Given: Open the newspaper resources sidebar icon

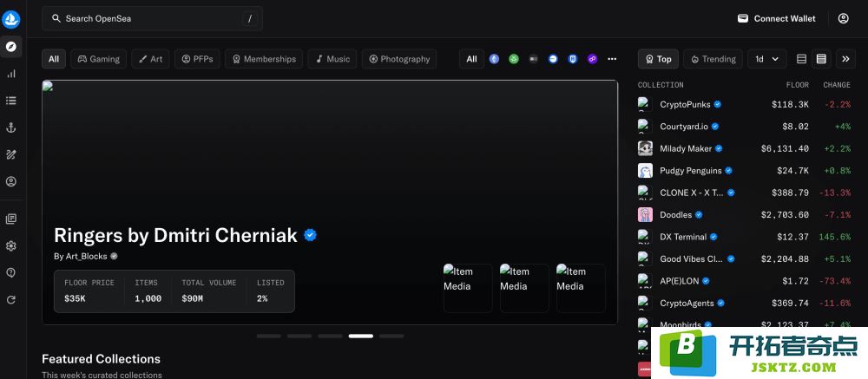Looking at the screenshot, I should 11,219.
